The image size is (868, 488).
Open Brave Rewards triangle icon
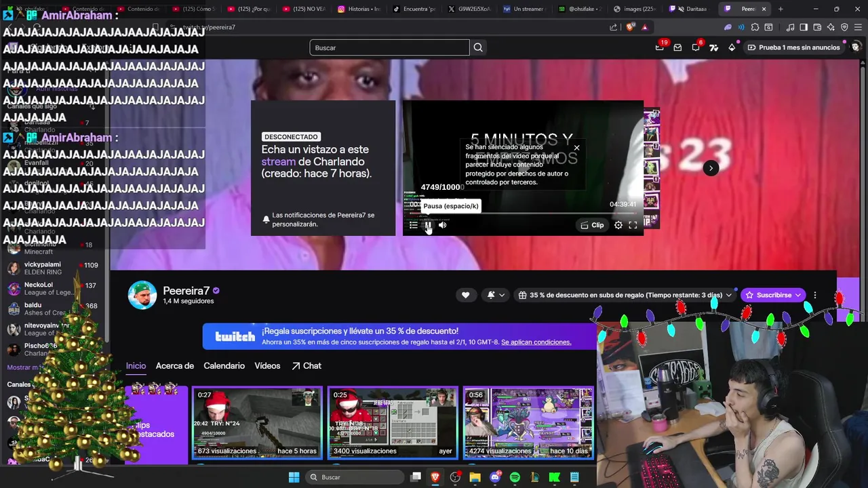[x=644, y=27]
